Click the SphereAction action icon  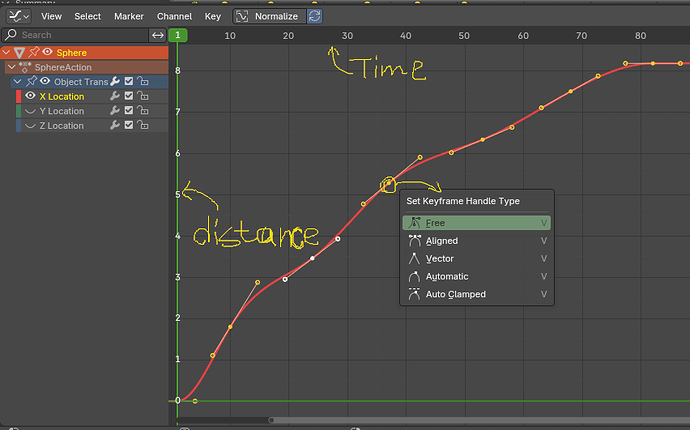click(25, 67)
